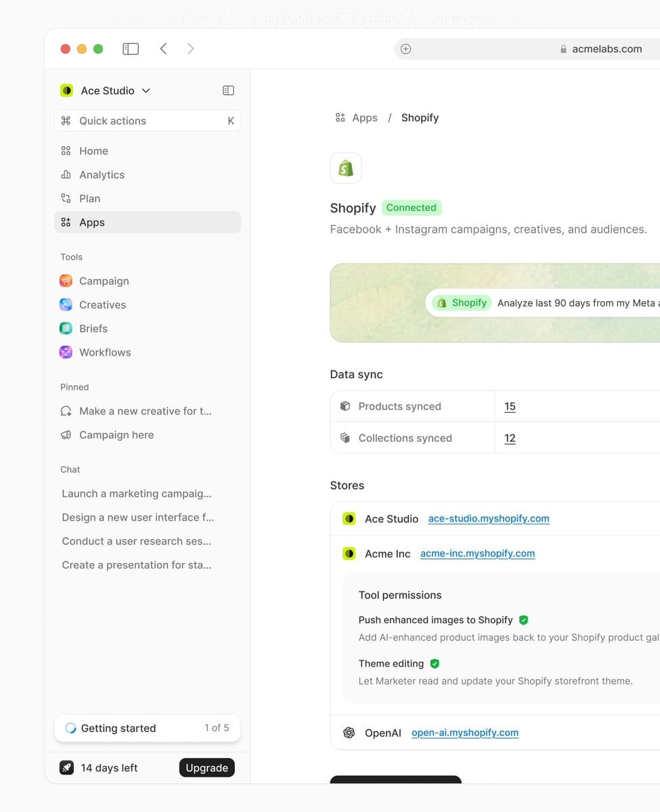Open ace-studio.myshopify.com link

(x=489, y=518)
